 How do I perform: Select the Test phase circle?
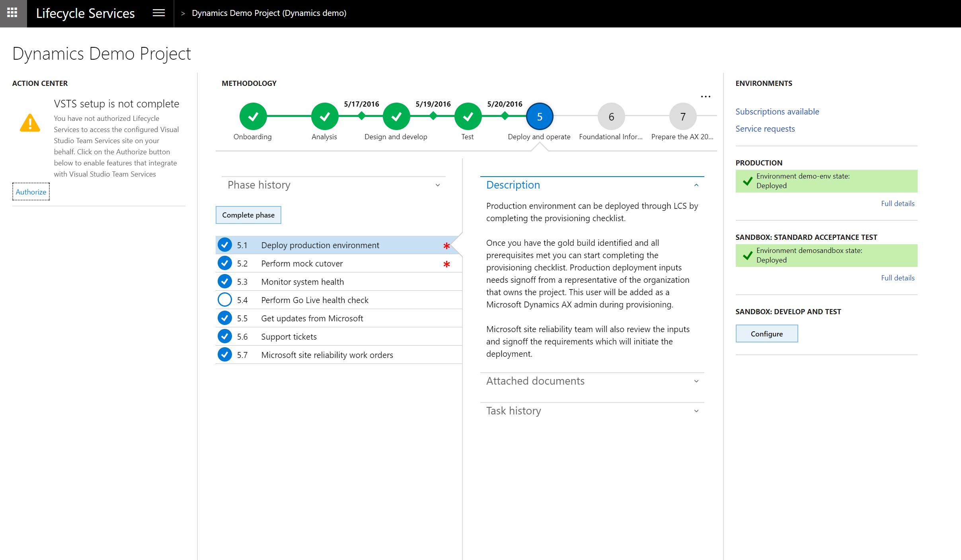468,117
